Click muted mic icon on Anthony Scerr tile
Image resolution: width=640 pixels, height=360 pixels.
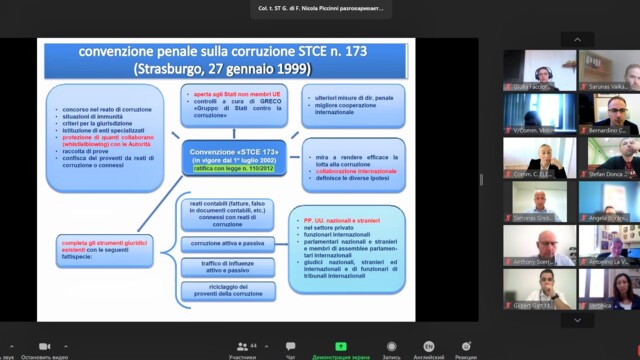point(508,262)
